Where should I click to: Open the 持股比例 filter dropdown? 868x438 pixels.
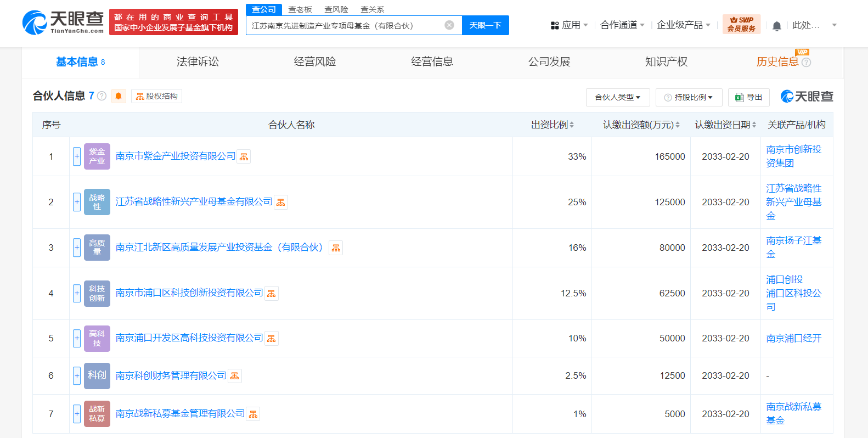[689, 97]
